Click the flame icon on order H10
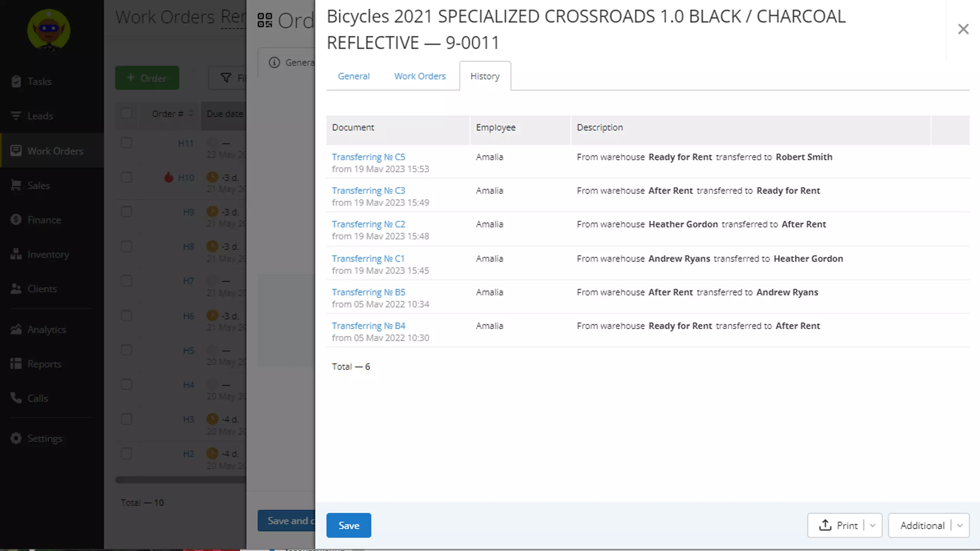Viewport: 980px width, 551px height. point(168,177)
